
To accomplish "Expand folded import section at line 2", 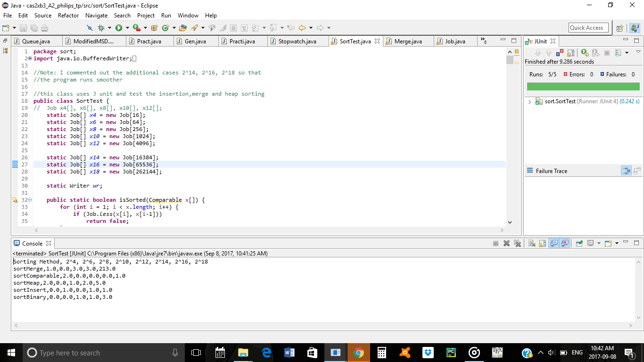I will (x=30, y=58).
